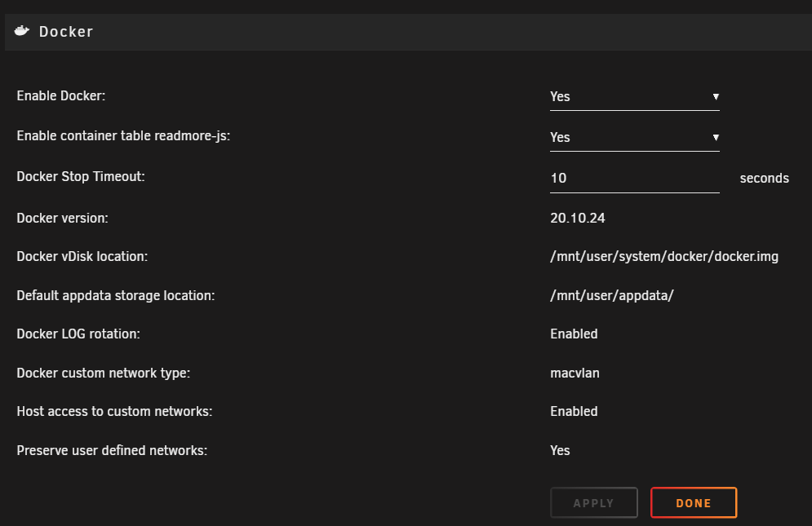Viewport: 812px width, 526px height.
Task: Open the Enable Docker dropdown
Action: 634,97
